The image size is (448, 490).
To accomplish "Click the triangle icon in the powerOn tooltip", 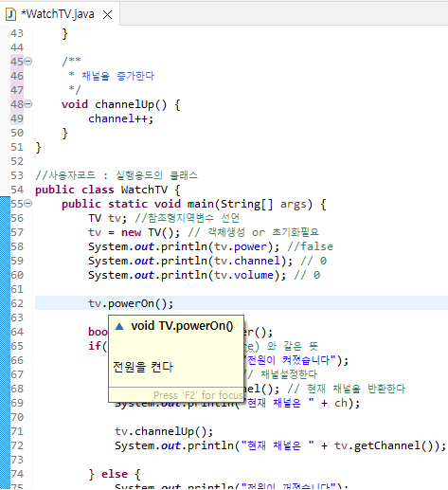I will (119, 326).
